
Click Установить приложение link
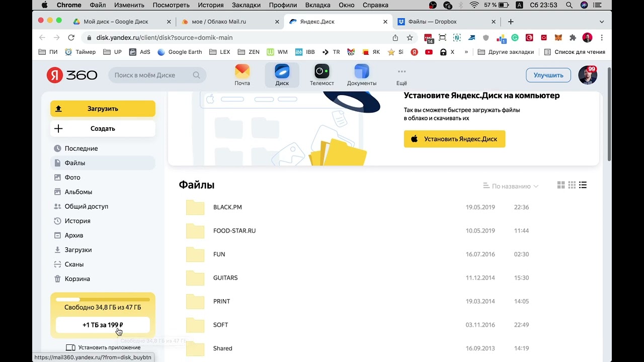click(103, 347)
